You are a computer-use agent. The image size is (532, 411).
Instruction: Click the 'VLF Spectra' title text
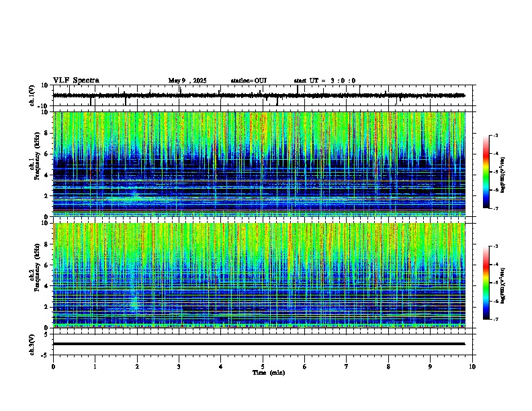[76, 81]
